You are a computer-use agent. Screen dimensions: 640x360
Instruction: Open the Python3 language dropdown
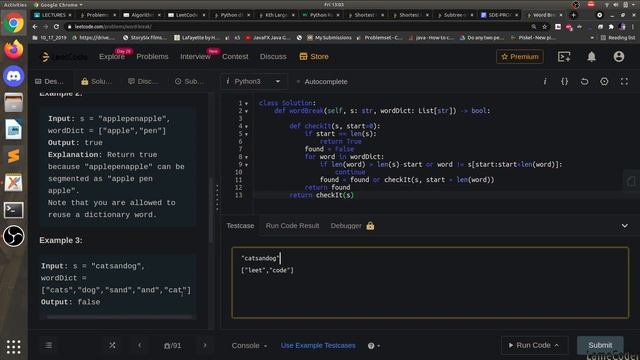pos(253,82)
